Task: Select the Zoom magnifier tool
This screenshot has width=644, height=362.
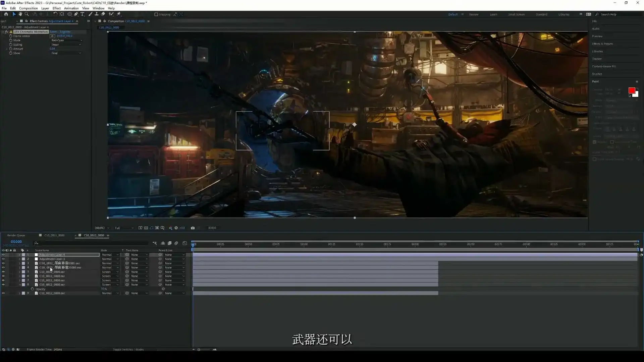Action: (x=27, y=14)
